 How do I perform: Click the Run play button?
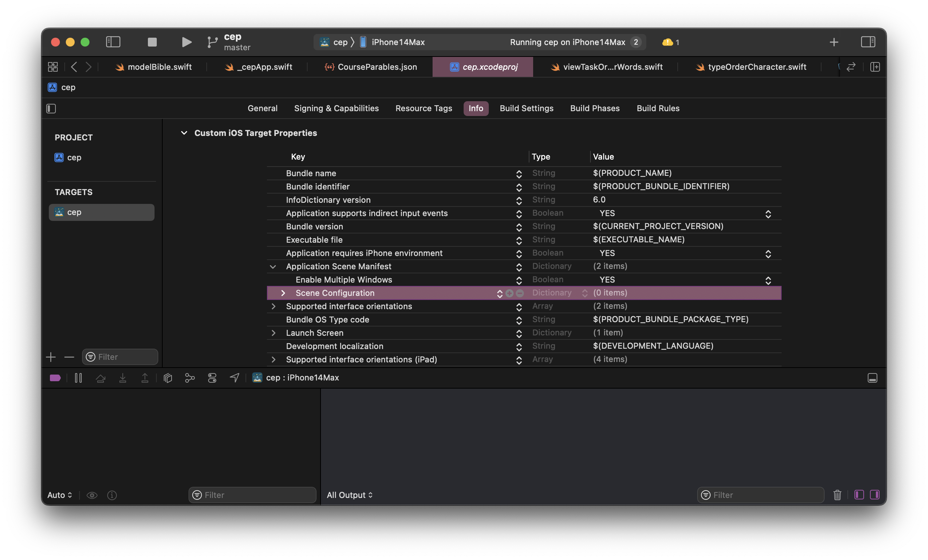[x=186, y=42]
